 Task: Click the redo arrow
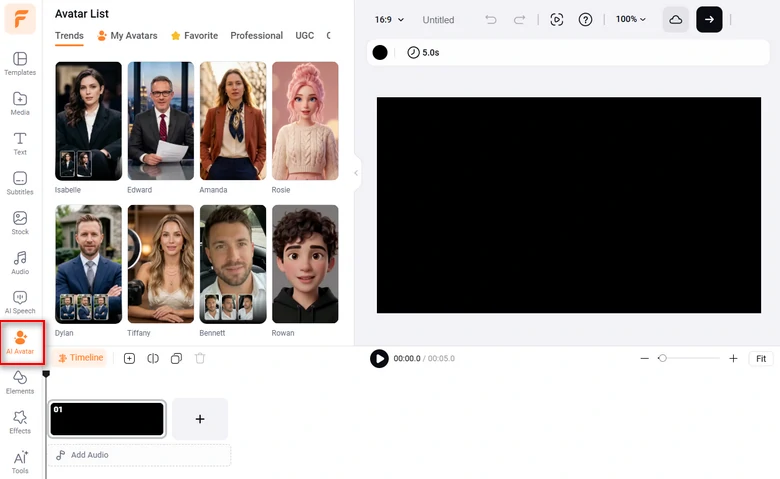tap(519, 20)
